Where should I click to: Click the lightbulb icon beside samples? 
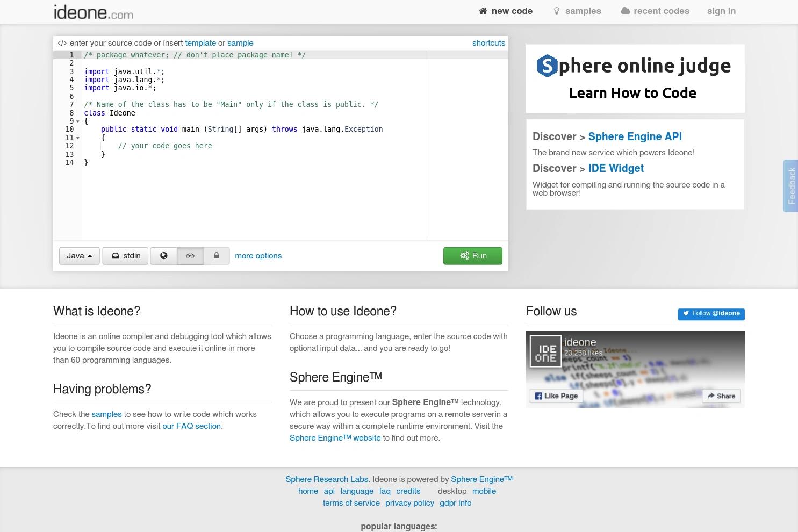557,11
